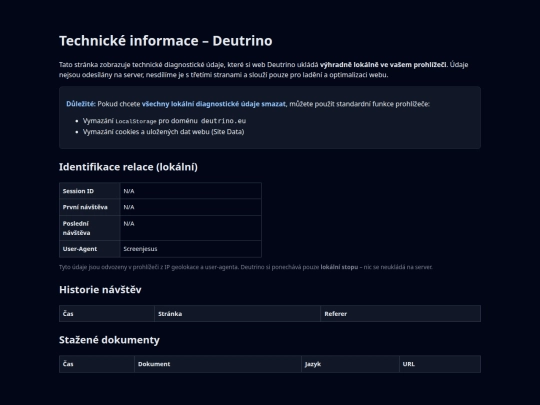Click the 'LocalStorage' code text
Viewport: 540px width, 405px height.
[136, 121]
